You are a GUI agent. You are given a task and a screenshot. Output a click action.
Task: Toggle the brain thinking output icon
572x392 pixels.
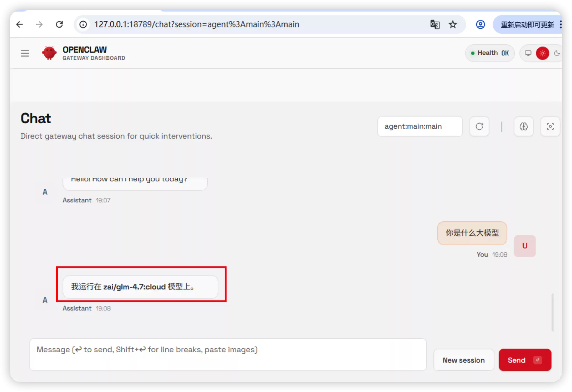(x=524, y=126)
